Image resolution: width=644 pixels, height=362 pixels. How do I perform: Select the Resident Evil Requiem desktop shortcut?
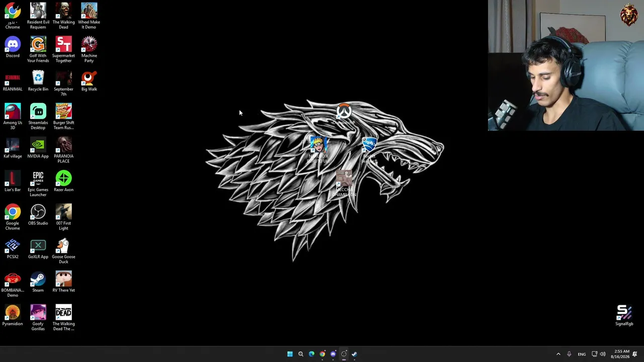pyautogui.click(x=38, y=16)
